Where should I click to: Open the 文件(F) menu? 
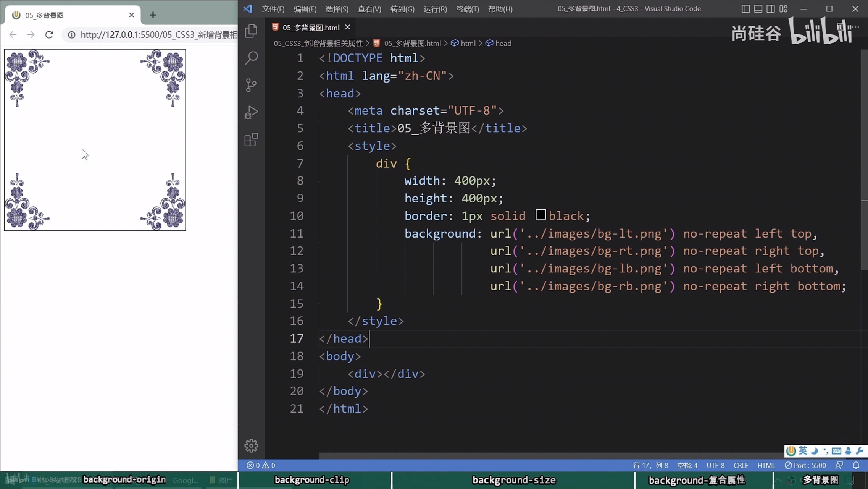pyautogui.click(x=273, y=9)
